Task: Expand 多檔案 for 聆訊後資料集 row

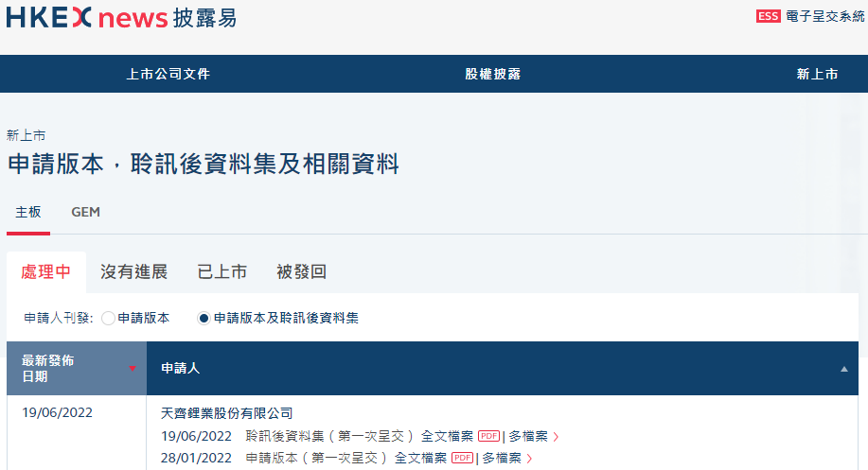Action: point(533,436)
